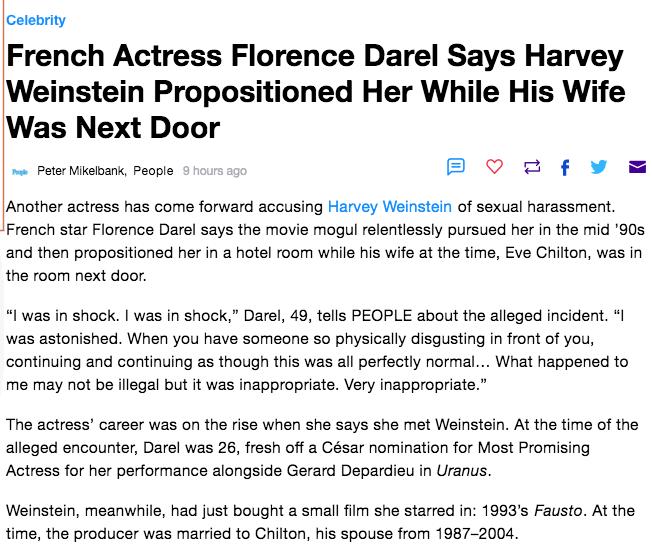Click the small People logo beside the author
Screen dimensions: 652x556
pos(20,172)
